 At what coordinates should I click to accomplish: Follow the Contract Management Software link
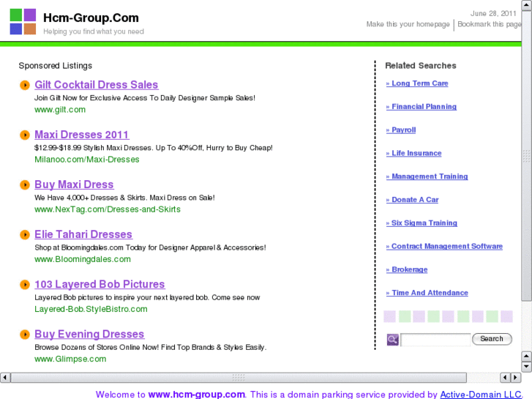[x=446, y=247]
